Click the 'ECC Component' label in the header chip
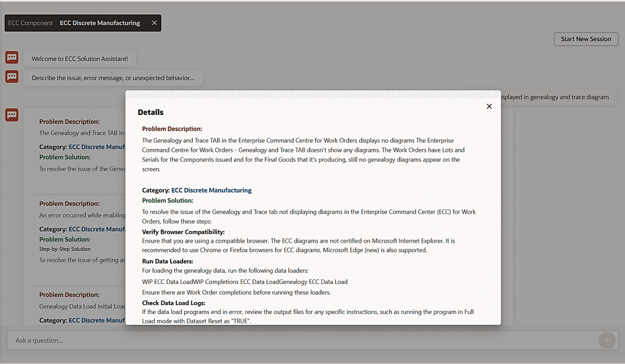 pos(31,23)
